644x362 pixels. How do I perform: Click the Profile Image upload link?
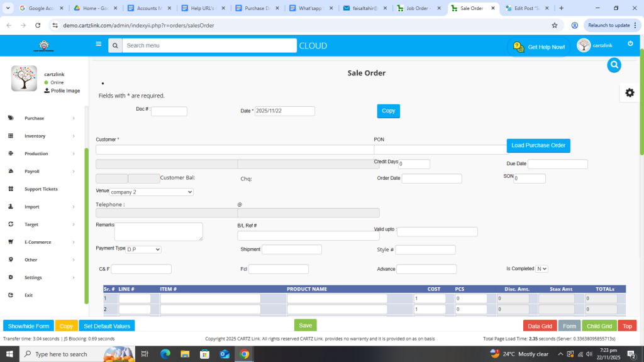point(62,91)
